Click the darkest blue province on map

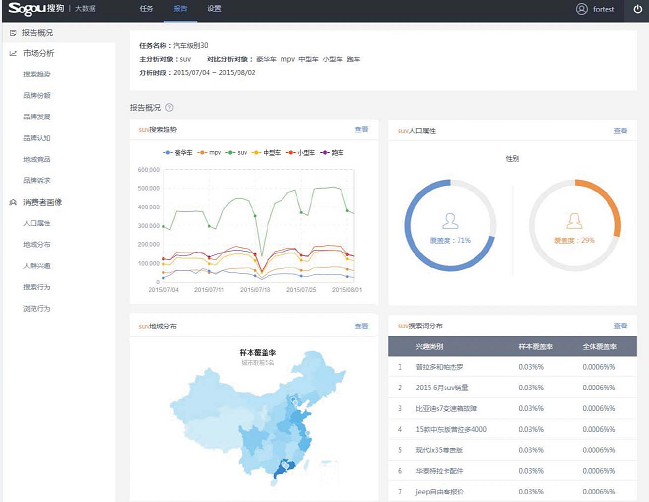pyautogui.click(x=284, y=468)
